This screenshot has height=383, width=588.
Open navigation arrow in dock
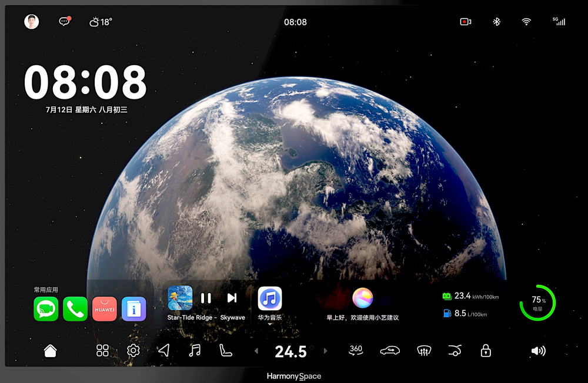[164, 351]
